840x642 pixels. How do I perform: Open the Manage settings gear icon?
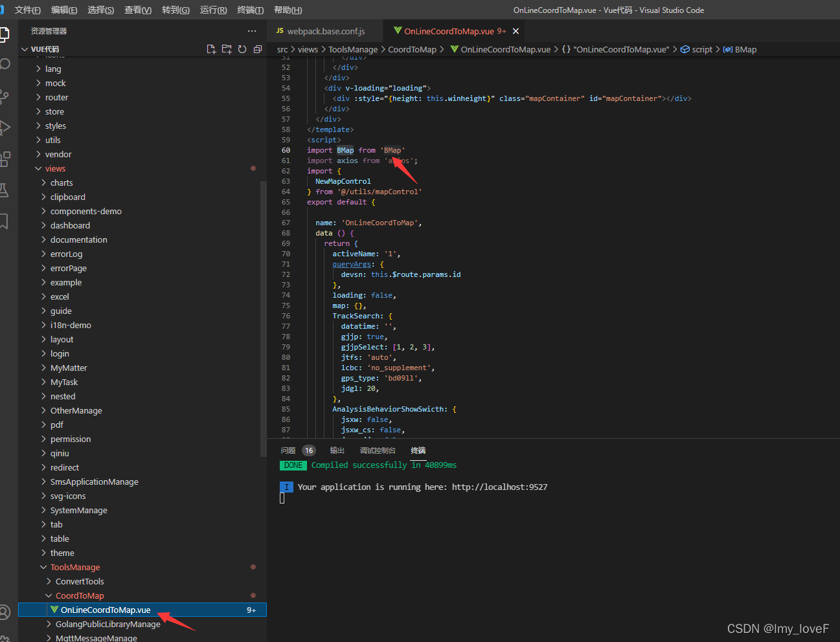pyautogui.click(x=8, y=637)
